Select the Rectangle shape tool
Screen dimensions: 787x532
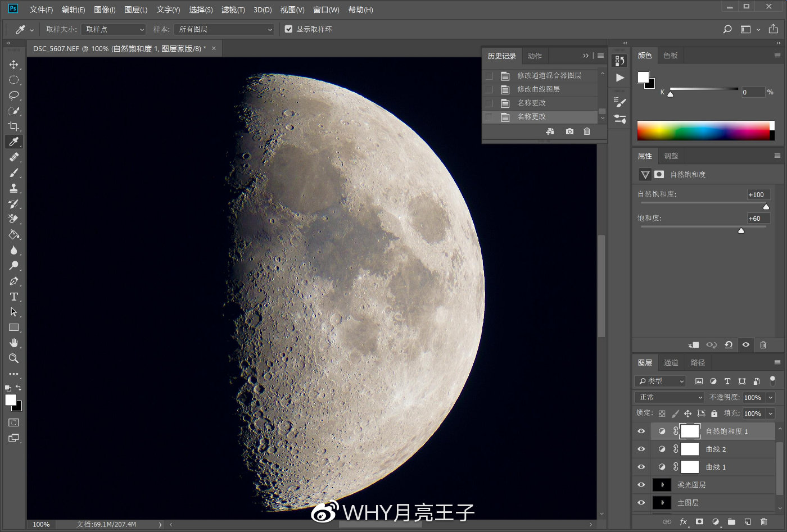point(13,328)
